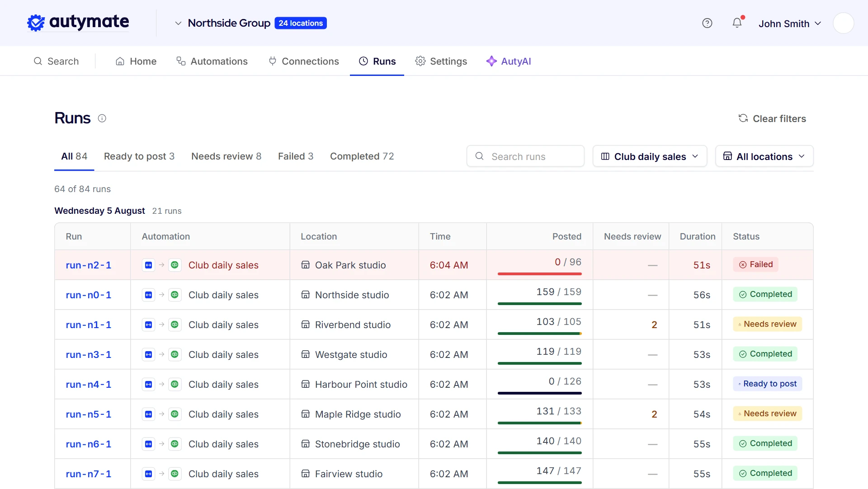Viewport: 868px width, 489px height.
Task: Click the AutyAI sparkle icon
Action: click(491, 61)
